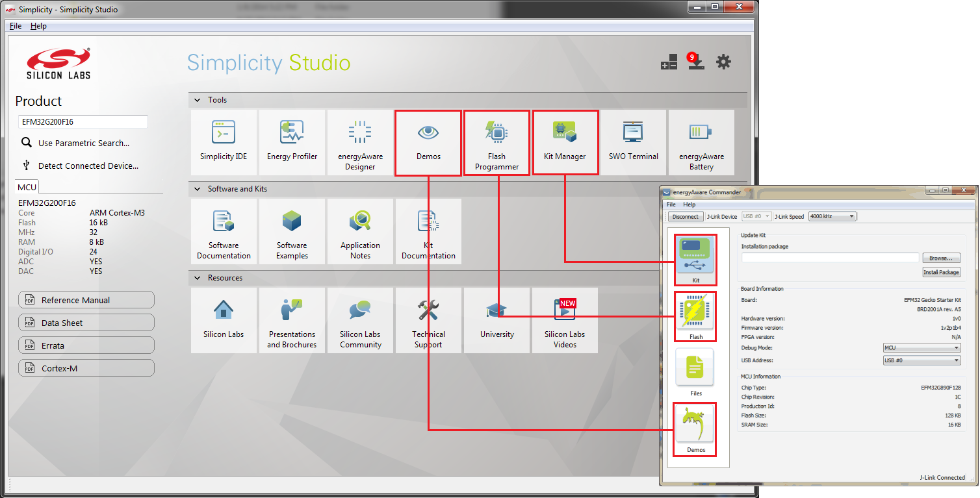Open the Silicon Labs Community tile
This screenshot has height=498, width=980.
tap(360, 320)
